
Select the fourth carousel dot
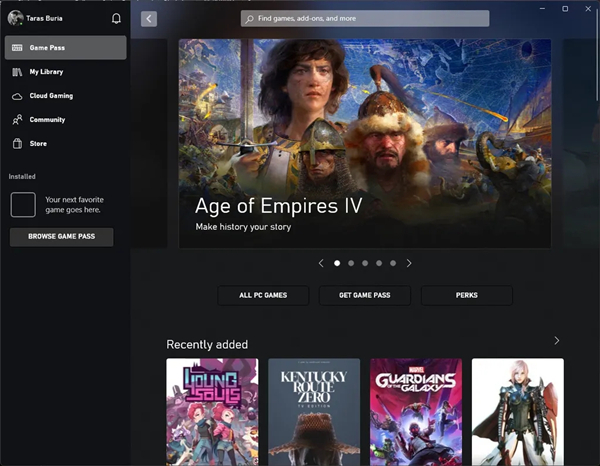pos(379,263)
